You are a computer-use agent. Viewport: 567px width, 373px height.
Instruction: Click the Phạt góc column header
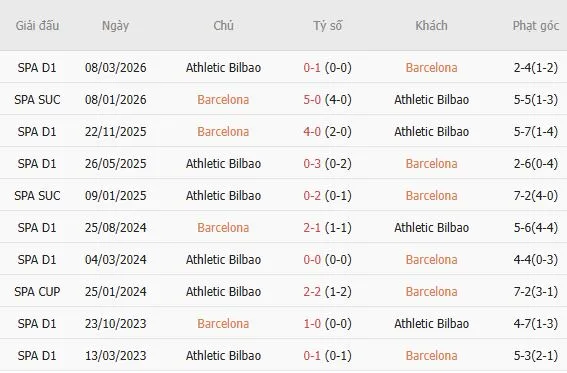[536, 26]
